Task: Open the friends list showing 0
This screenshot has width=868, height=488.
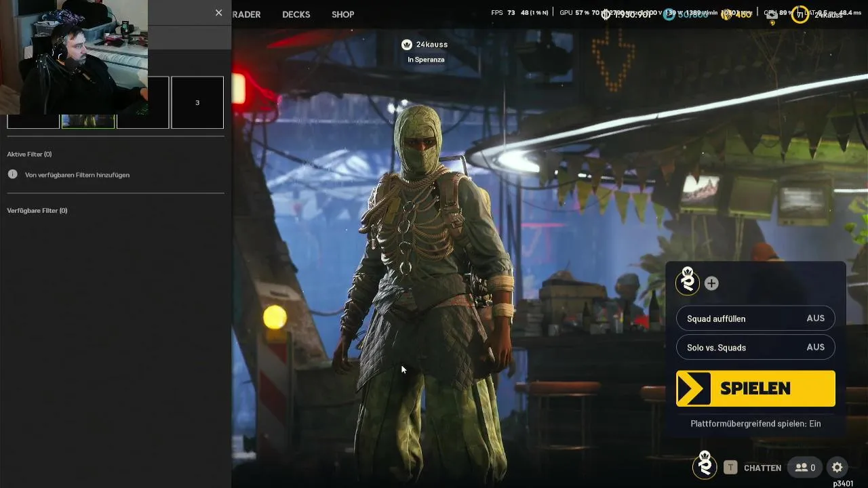Action: pyautogui.click(x=806, y=467)
